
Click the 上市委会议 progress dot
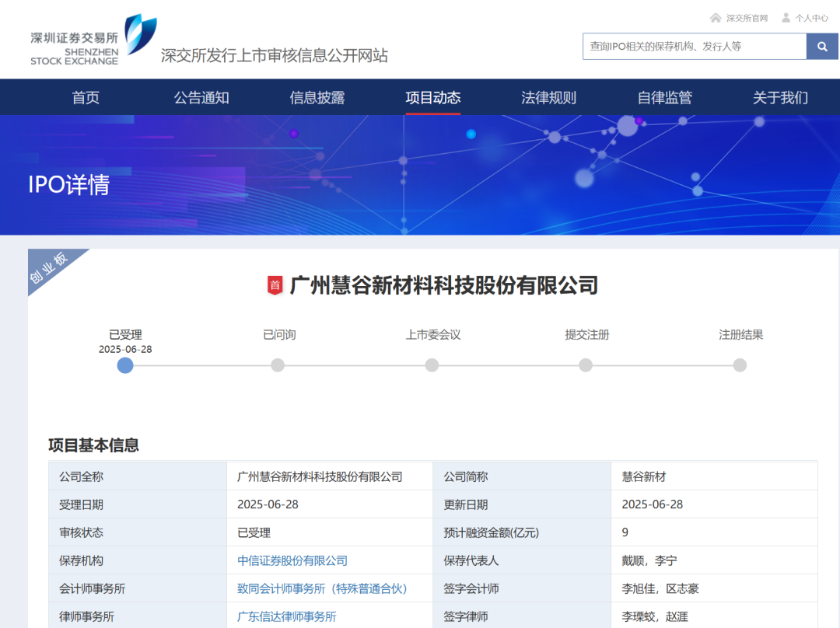pos(432,365)
